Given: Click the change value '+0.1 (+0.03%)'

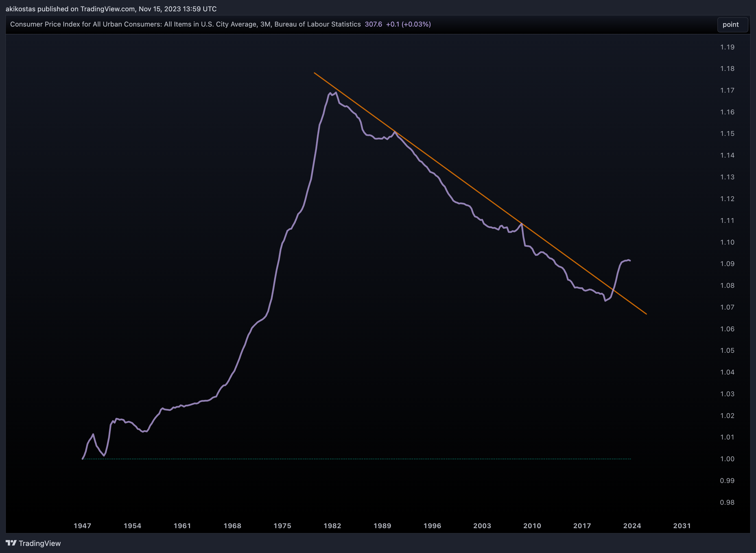Looking at the screenshot, I should point(408,24).
